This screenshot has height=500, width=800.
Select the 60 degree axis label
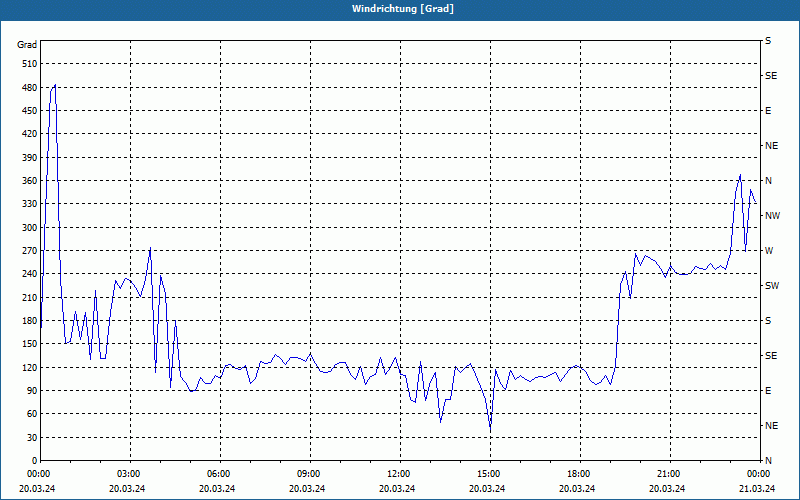click(32, 414)
